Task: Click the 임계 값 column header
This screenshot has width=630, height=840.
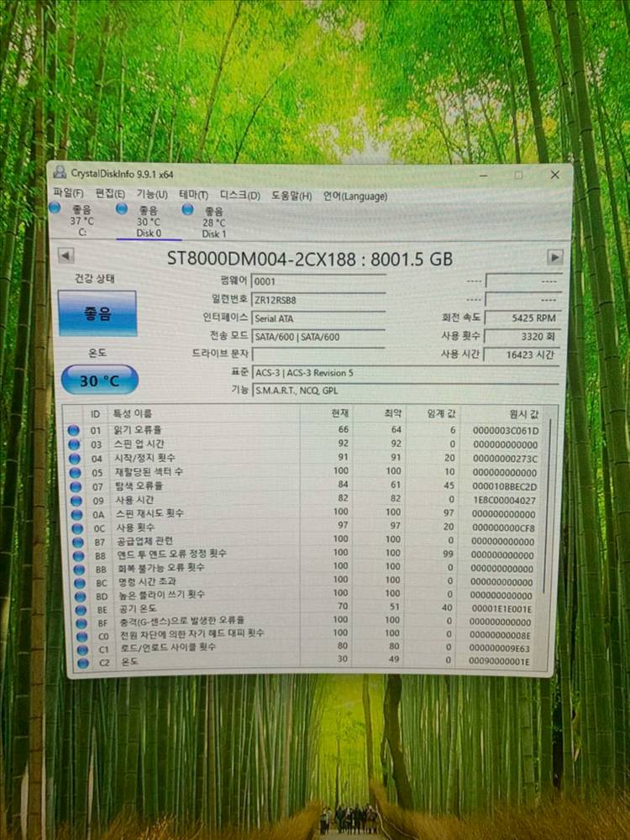Action: tap(441, 413)
